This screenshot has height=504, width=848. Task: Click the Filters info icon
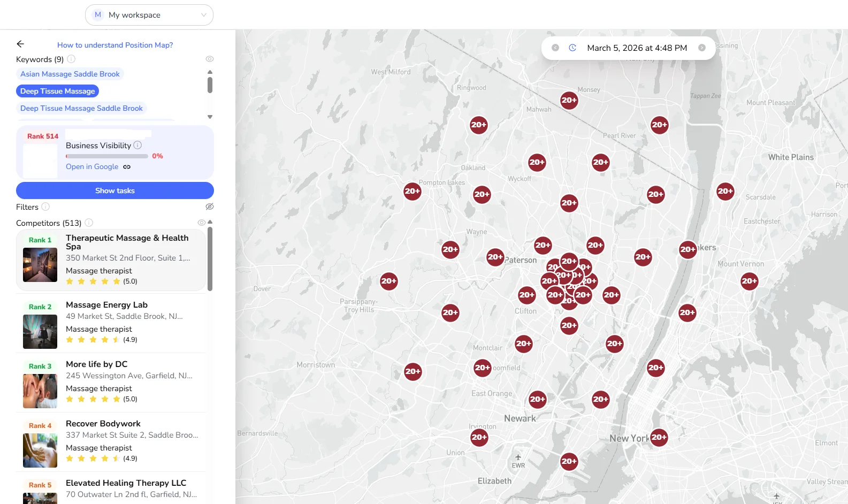45,207
